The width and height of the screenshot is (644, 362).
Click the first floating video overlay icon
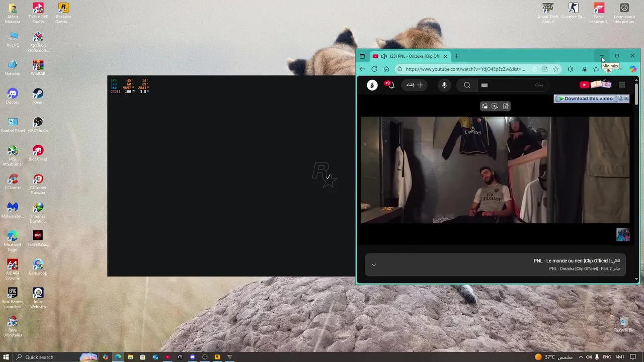pos(484,106)
